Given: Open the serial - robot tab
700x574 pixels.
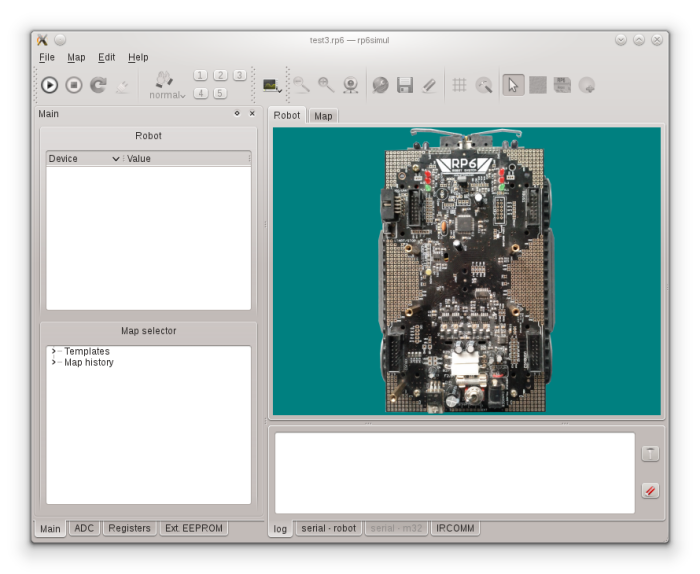Looking at the screenshot, I should coord(329,528).
